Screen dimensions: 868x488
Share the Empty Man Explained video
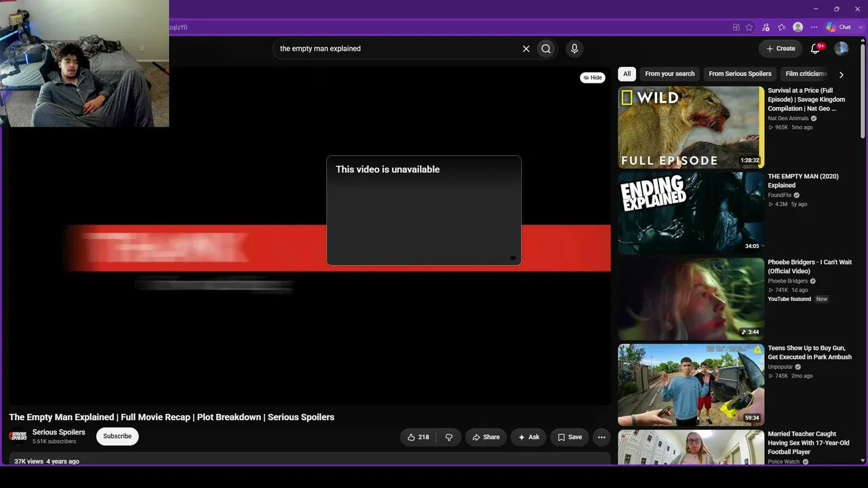486,437
